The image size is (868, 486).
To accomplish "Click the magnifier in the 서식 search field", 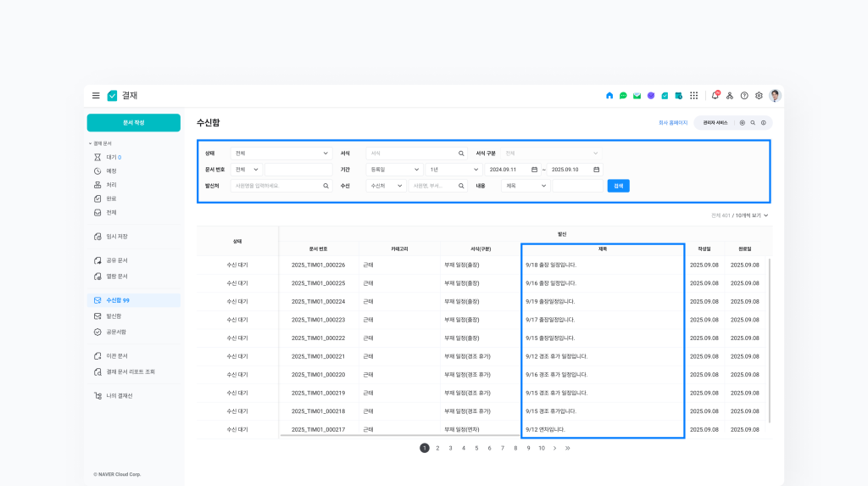I will pos(461,154).
